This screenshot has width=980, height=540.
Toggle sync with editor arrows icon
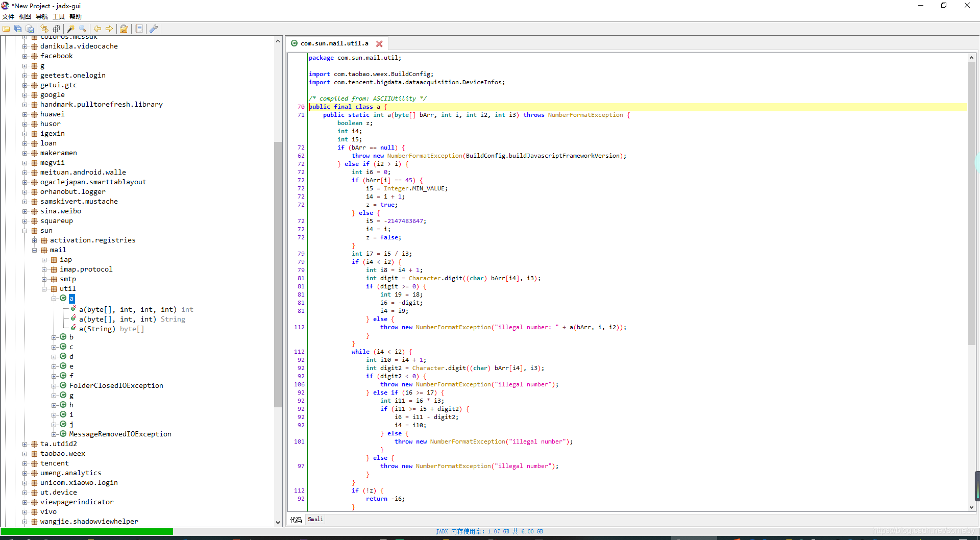[44, 29]
